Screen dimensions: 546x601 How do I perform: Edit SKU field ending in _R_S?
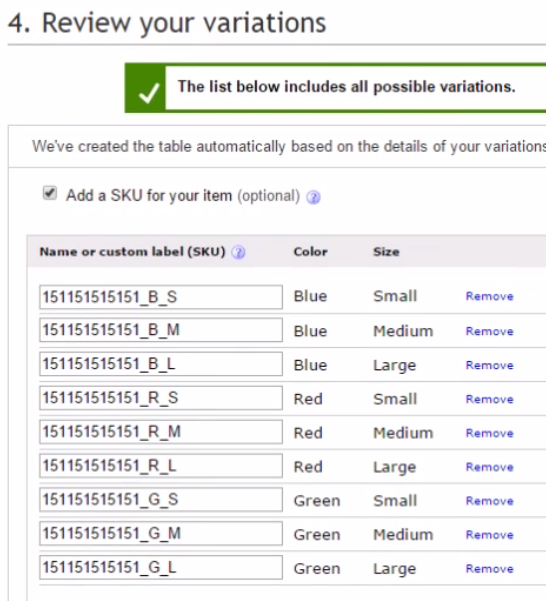[x=161, y=398]
